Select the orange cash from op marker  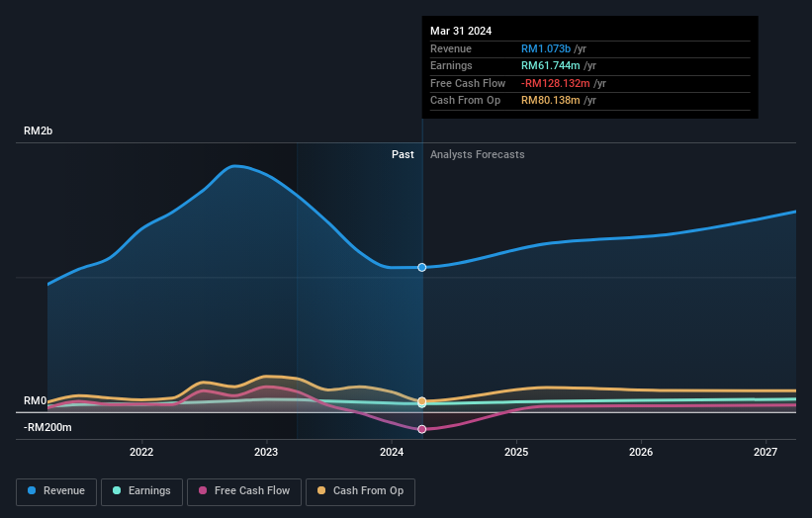click(x=422, y=401)
